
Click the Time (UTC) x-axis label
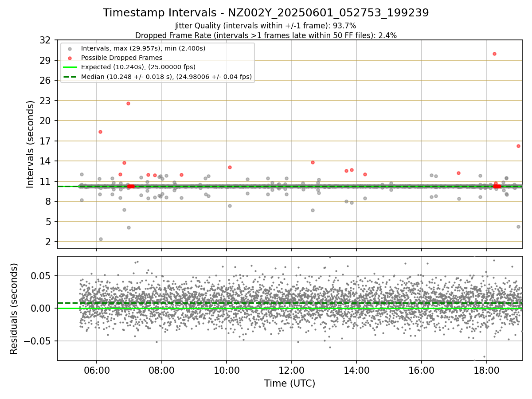(289, 383)
